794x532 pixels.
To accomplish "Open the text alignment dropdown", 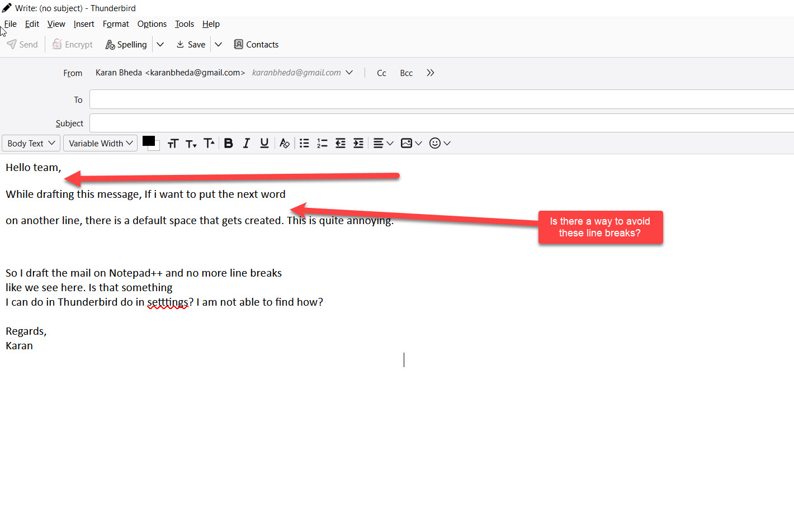I will [x=383, y=144].
